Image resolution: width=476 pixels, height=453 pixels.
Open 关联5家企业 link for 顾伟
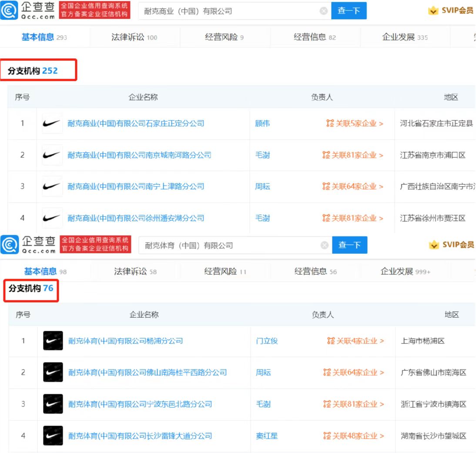359,123
